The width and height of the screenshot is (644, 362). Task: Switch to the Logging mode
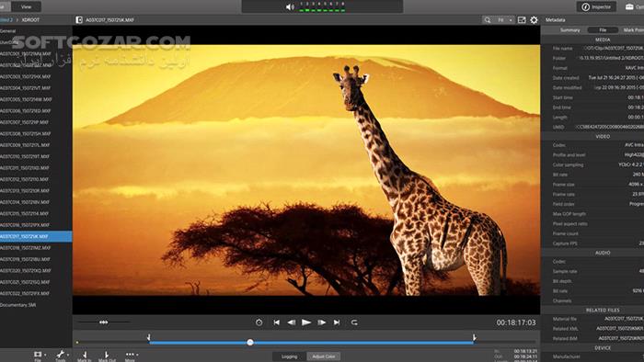point(289,356)
